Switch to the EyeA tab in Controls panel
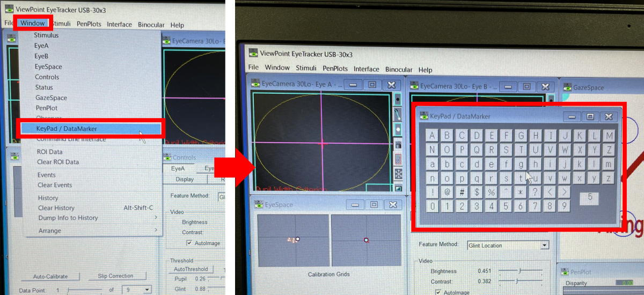Viewport: 644px width, 295px height. pyautogui.click(x=178, y=168)
